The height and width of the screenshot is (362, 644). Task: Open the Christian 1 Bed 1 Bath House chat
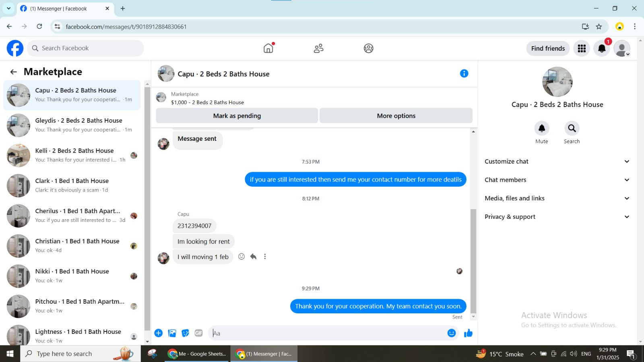tap(72, 246)
